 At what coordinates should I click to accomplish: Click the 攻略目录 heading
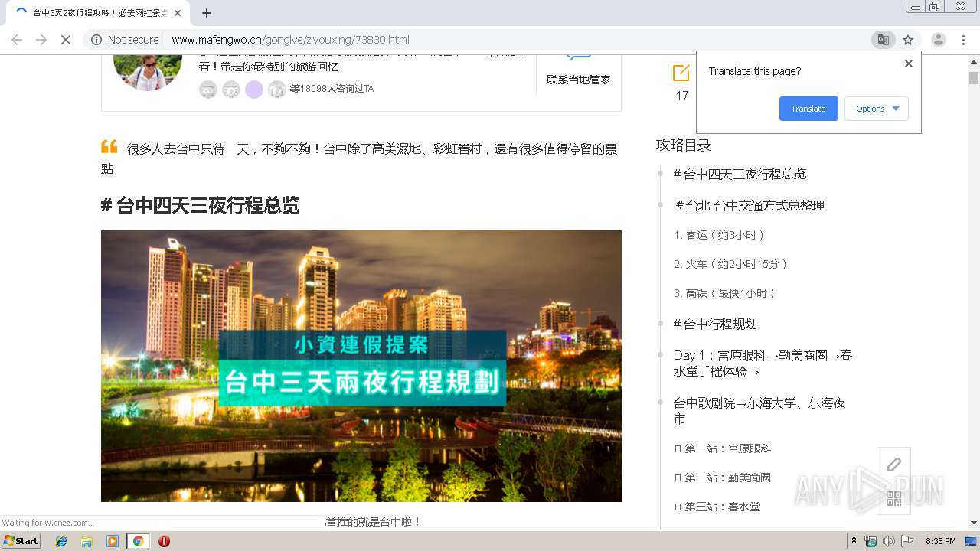click(x=684, y=145)
